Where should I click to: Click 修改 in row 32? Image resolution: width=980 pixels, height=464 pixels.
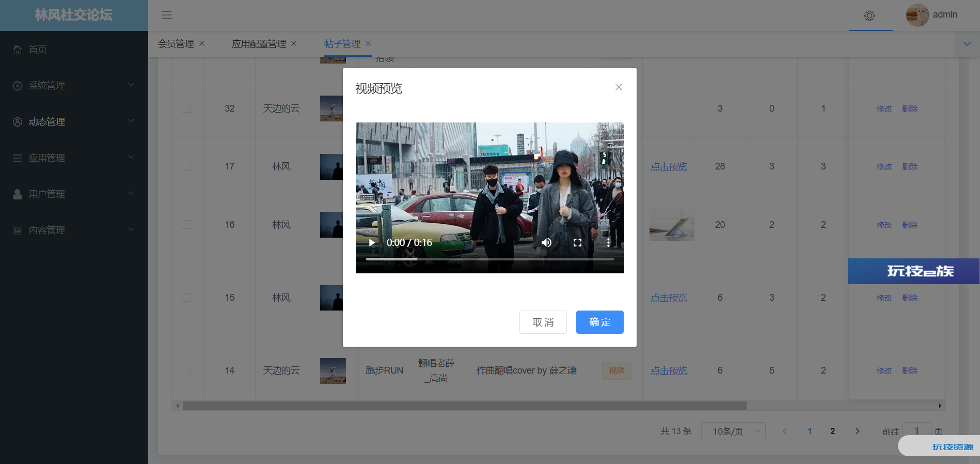point(884,109)
